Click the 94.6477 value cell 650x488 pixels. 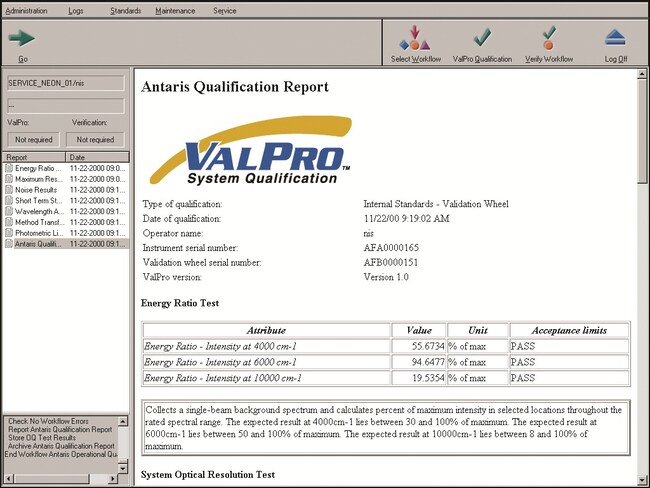pos(419,362)
